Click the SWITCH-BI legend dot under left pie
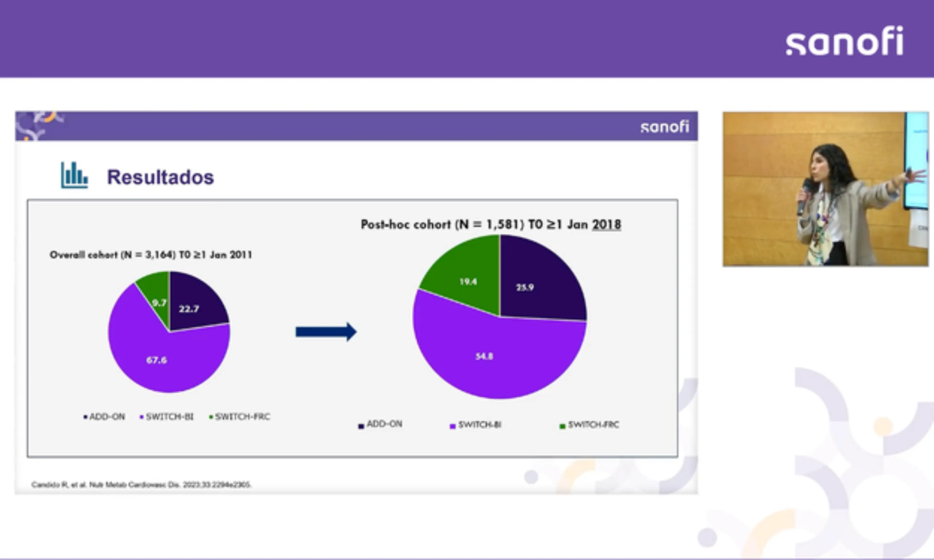This screenshot has width=934, height=560. coord(142,417)
